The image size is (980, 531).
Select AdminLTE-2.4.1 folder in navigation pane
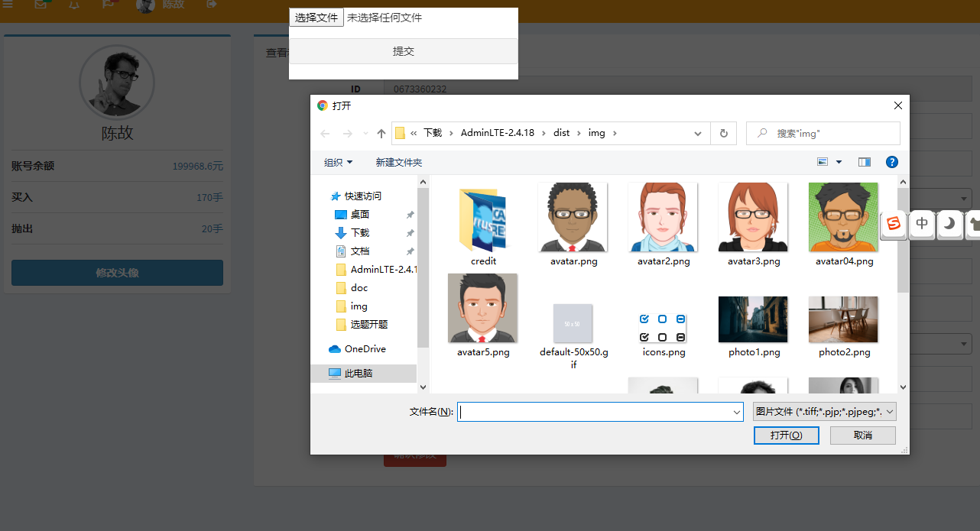pyautogui.click(x=377, y=269)
